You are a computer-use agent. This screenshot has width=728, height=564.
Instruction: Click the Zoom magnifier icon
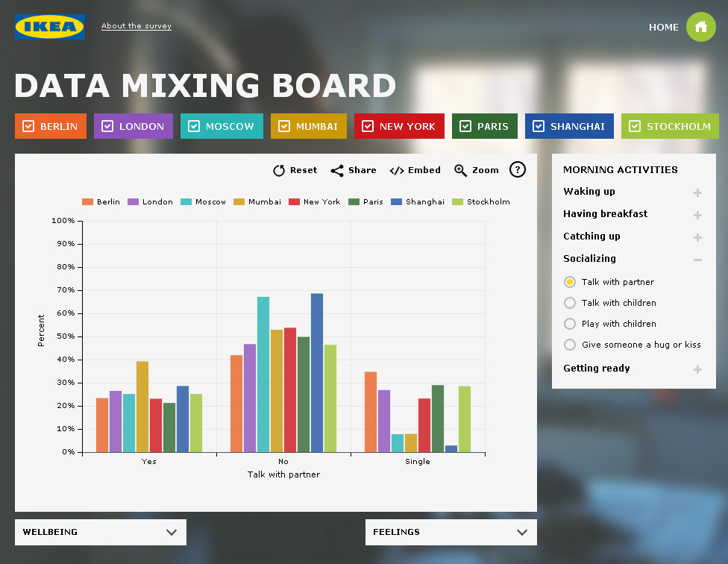460,171
